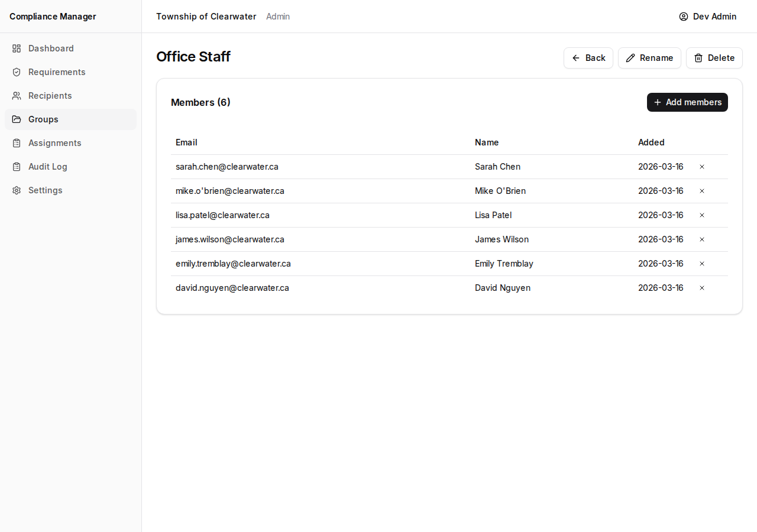Remove Emily Tremblay from members
This screenshot has height=532, width=757.
702,264
